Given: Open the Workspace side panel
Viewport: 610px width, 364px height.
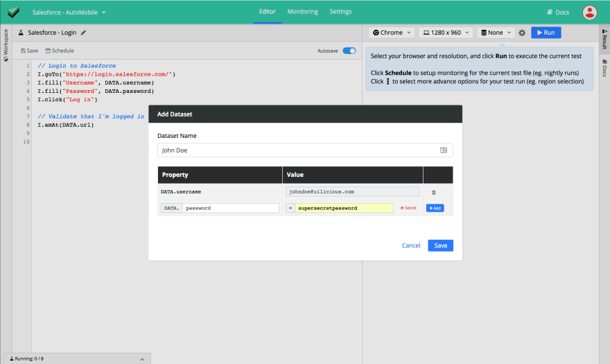Looking at the screenshot, I should point(6,45).
